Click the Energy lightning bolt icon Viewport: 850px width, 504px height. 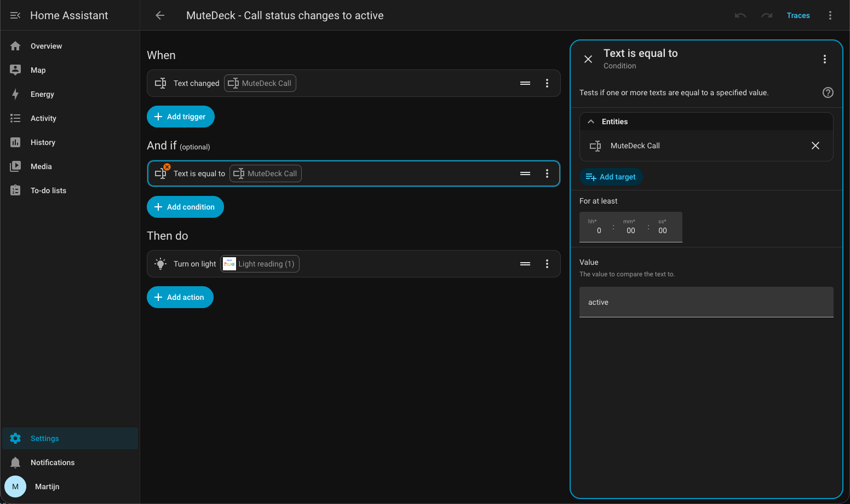click(x=15, y=94)
